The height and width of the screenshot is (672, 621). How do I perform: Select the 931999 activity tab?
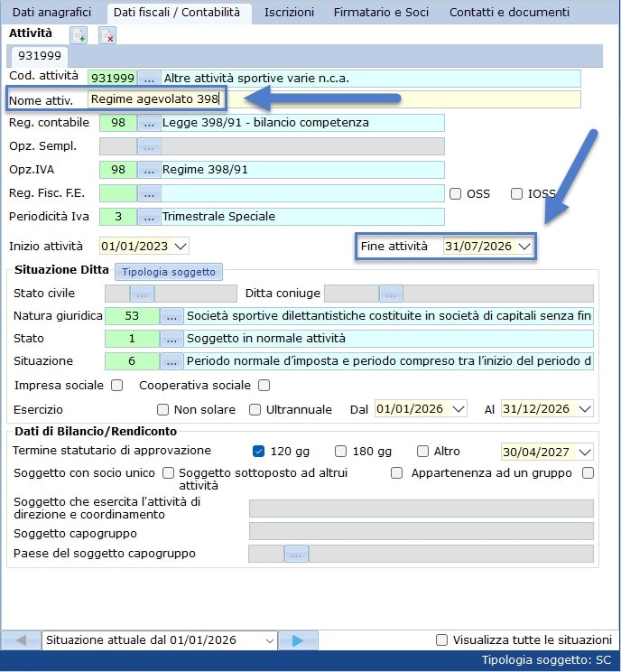click(x=40, y=56)
